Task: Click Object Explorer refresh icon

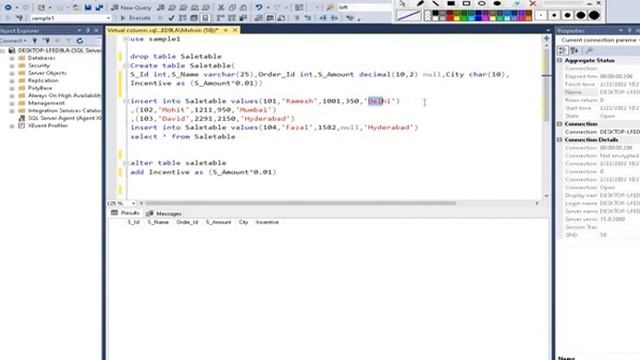Action: point(80,40)
